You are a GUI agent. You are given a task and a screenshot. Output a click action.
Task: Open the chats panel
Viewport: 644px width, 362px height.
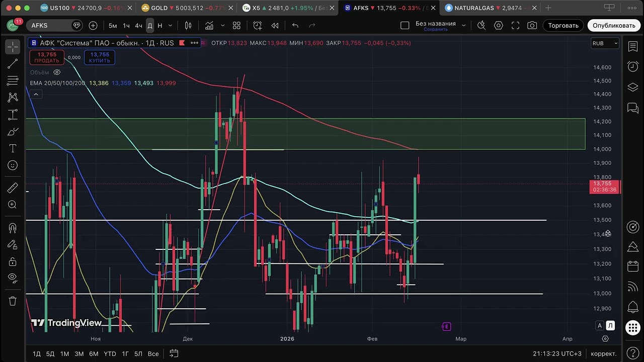coord(633,107)
